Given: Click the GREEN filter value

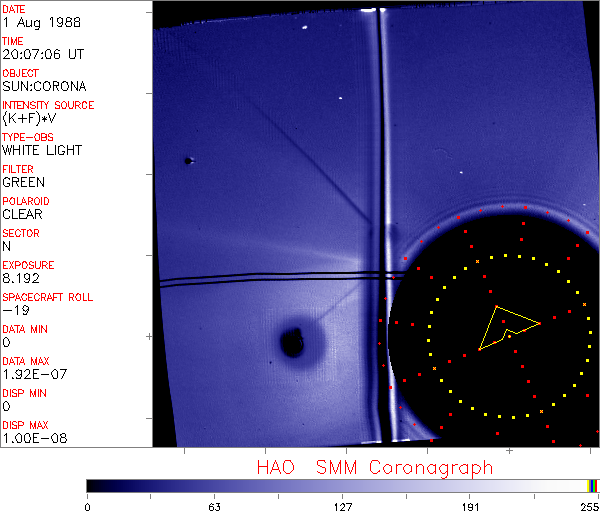Looking at the screenshot, I should pyautogui.click(x=24, y=182).
